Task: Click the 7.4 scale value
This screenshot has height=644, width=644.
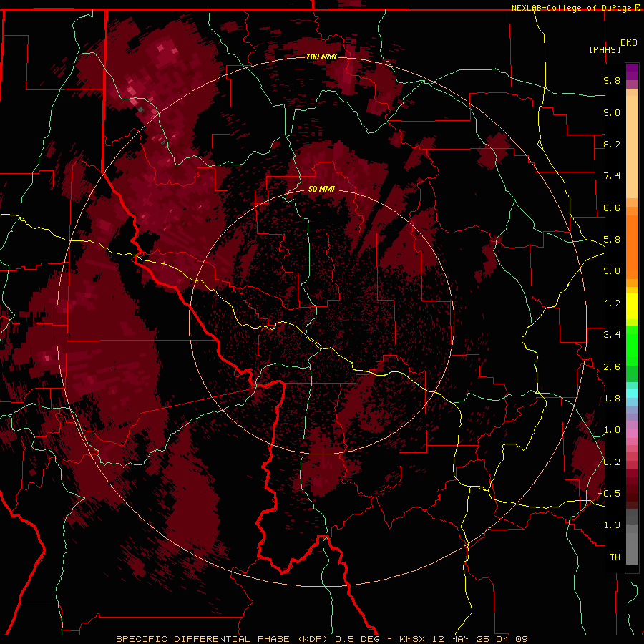Action: (x=612, y=176)
